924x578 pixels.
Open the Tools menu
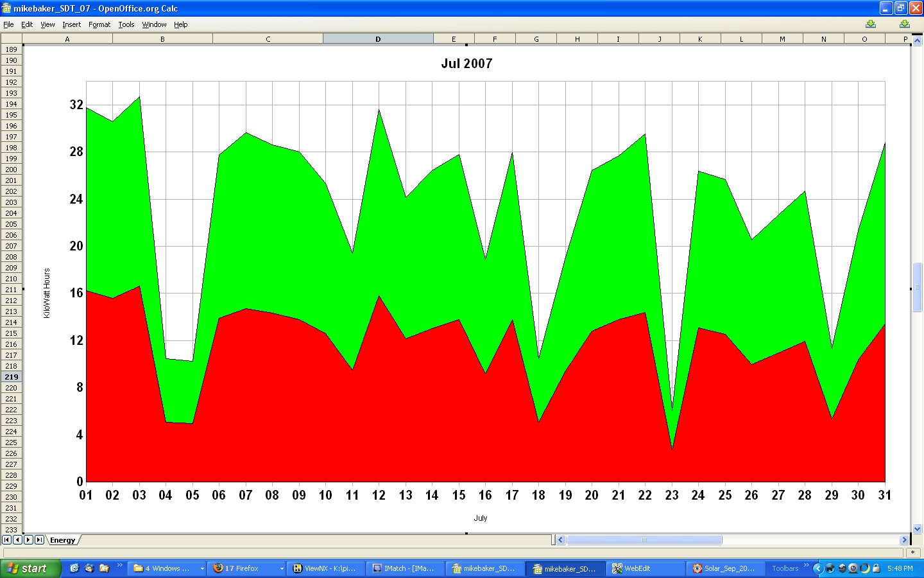(x=126, y=24)
